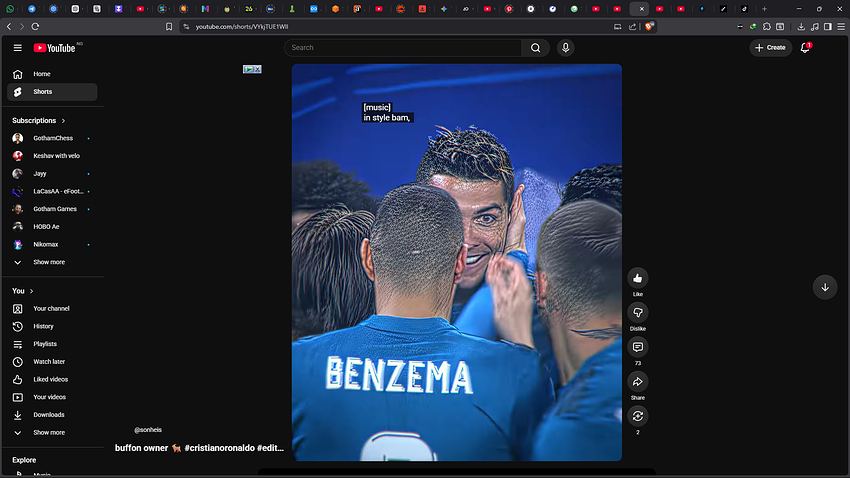Bookmark this page icon
Screen dimensions: 850x478
click(x=169, y=27)
